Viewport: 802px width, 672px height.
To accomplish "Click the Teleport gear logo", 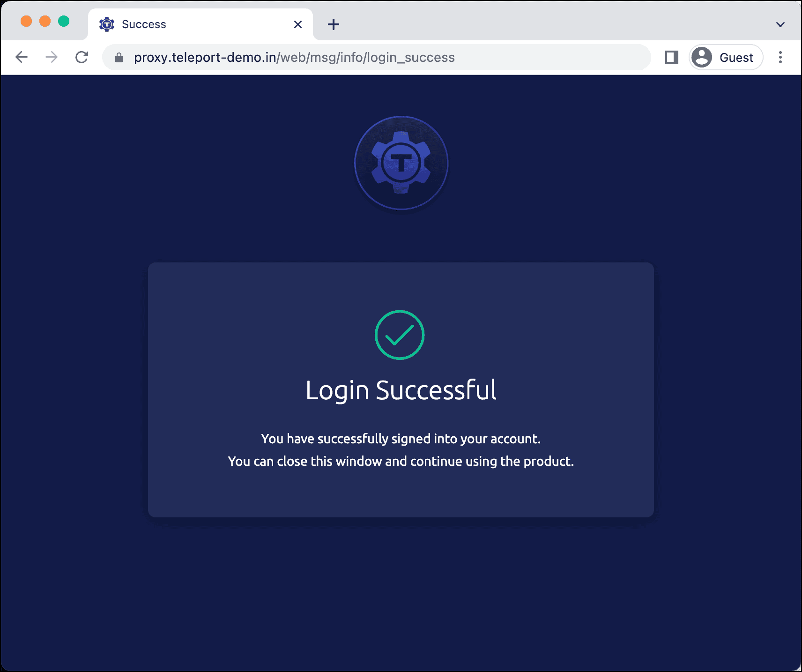I will [x=401, y=163].
